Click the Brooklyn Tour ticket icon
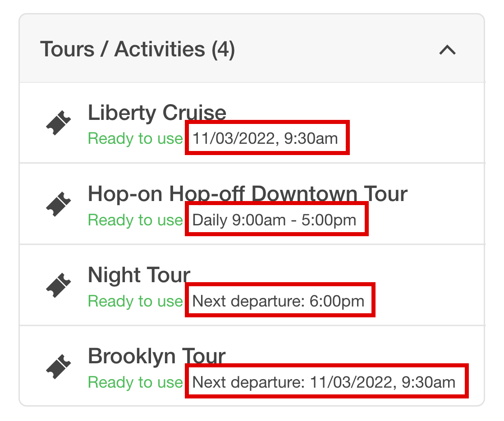The image size is (504, 421). pos(59,366)
